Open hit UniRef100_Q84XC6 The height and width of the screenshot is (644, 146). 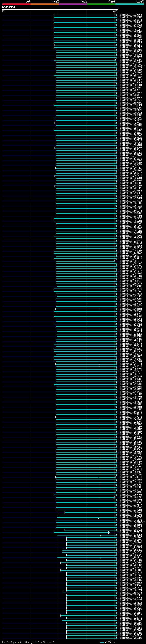(131, 22)
